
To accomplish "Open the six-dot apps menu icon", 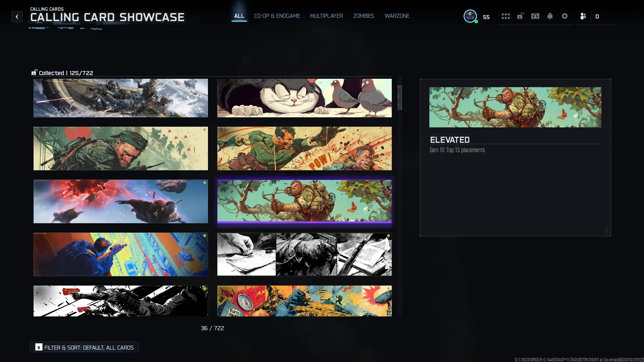I will (505, 16).
